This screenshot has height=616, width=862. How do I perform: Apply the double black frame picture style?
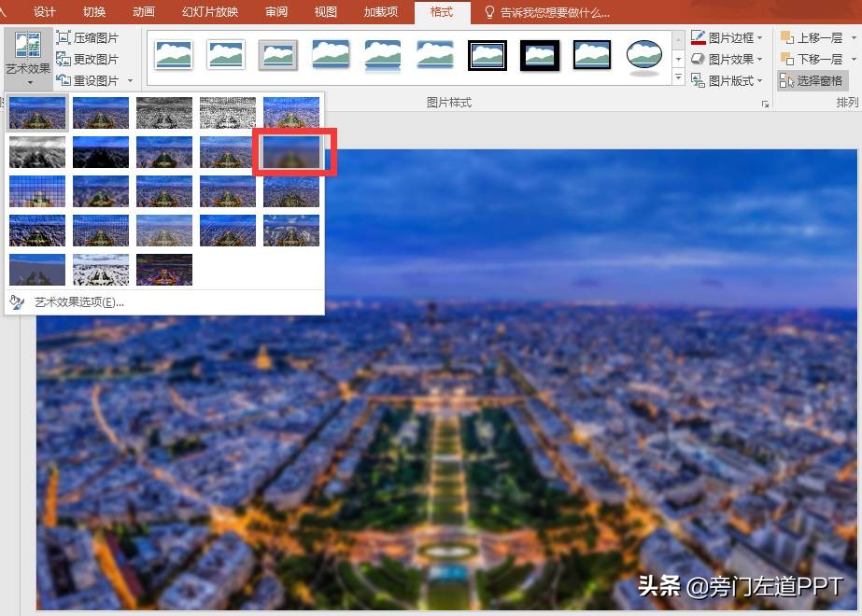488,55
